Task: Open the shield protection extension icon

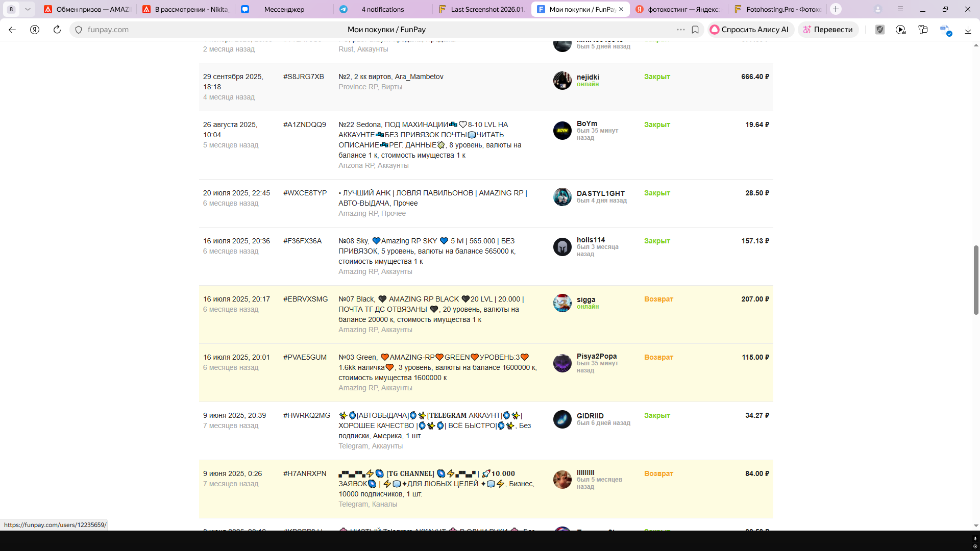Action: click(879, 30)
